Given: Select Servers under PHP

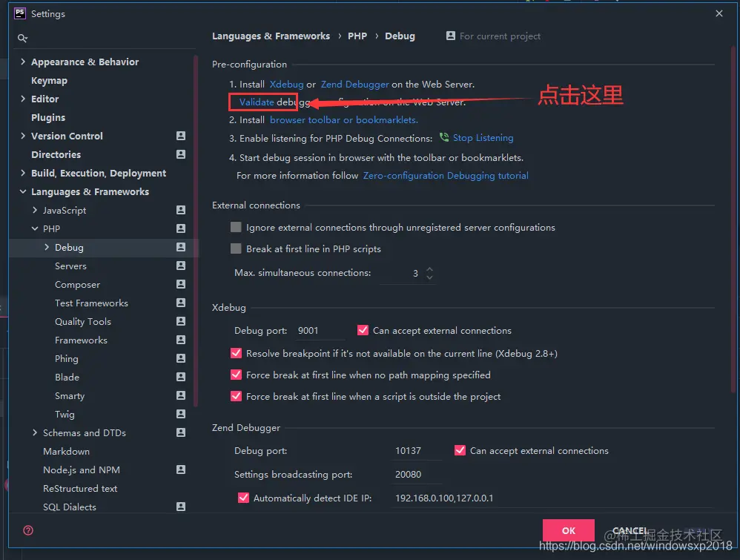Looking at the screenshot, I should click(x=70, y=266).
